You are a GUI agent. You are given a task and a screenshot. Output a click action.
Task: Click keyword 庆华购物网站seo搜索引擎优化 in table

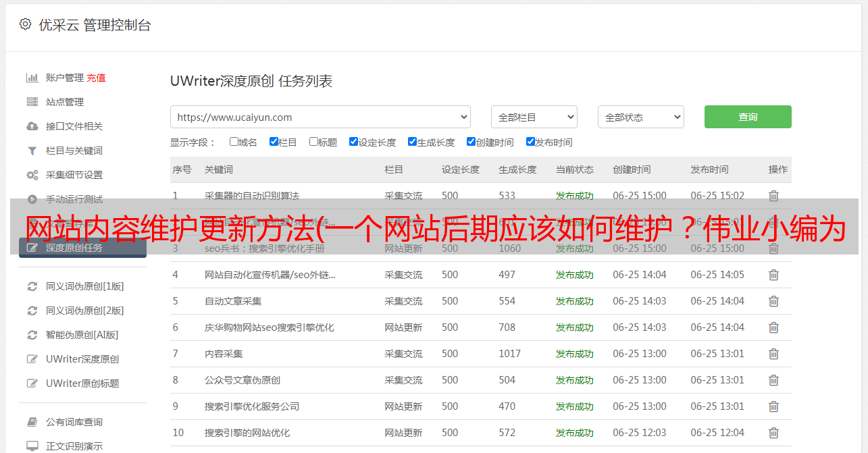click(269, 327)
